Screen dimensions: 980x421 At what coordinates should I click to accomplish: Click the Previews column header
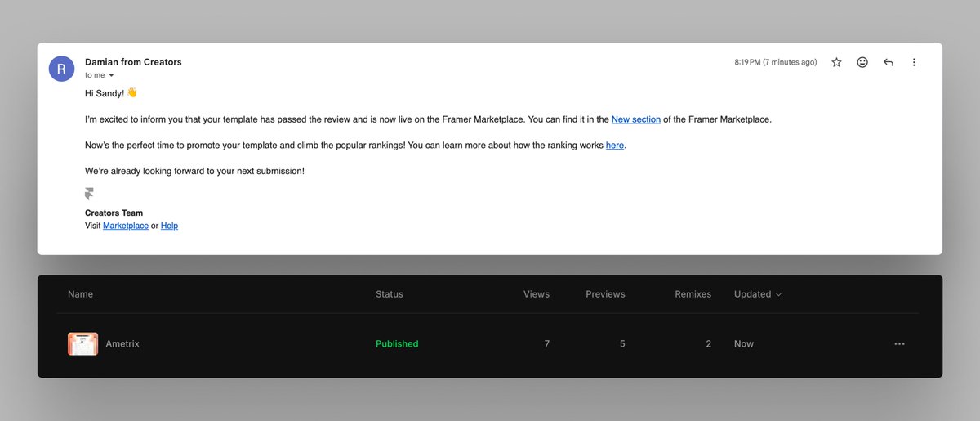pos(605,294)
